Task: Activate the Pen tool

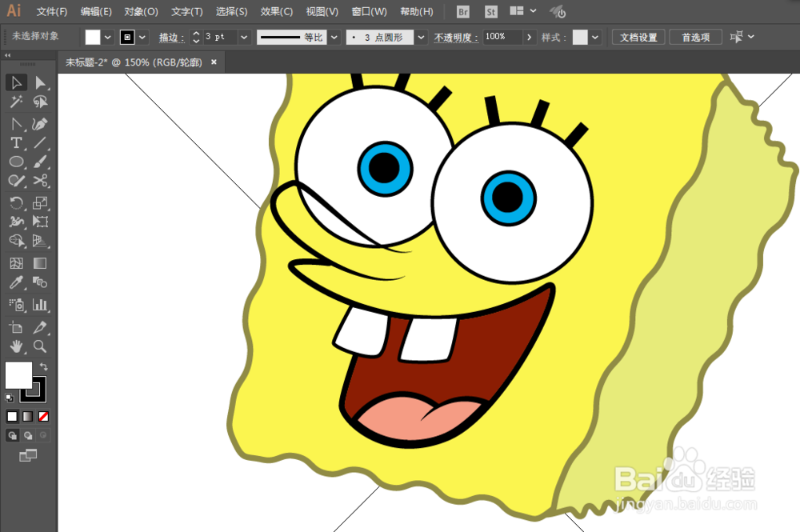Action: tap(16, 124)
